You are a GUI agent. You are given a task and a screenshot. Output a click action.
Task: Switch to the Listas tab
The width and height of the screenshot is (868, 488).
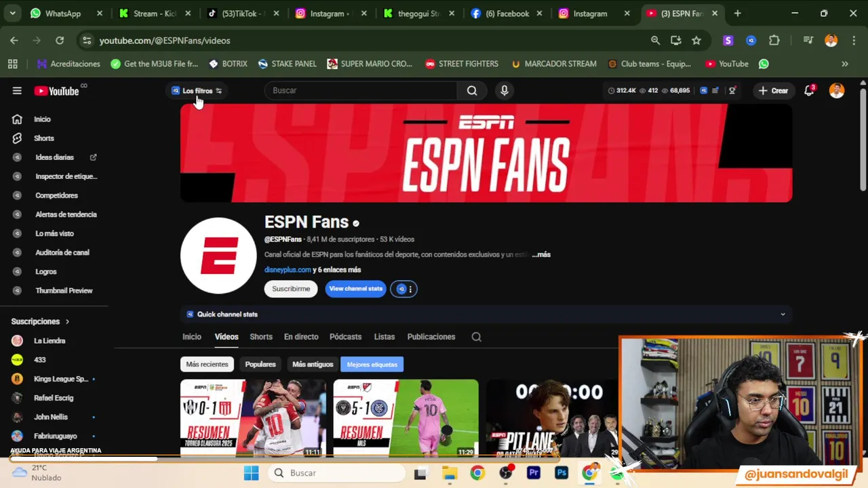(384, 337)
